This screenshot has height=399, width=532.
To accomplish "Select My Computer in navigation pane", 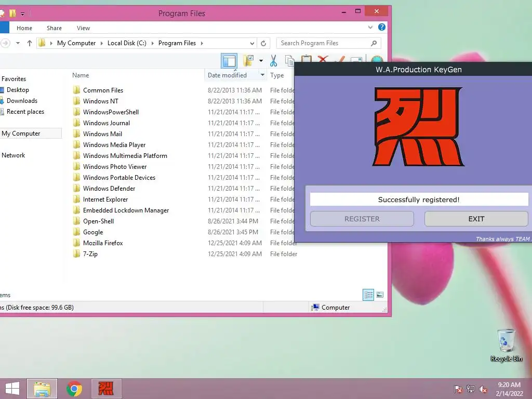I will (x=21, y=134).
